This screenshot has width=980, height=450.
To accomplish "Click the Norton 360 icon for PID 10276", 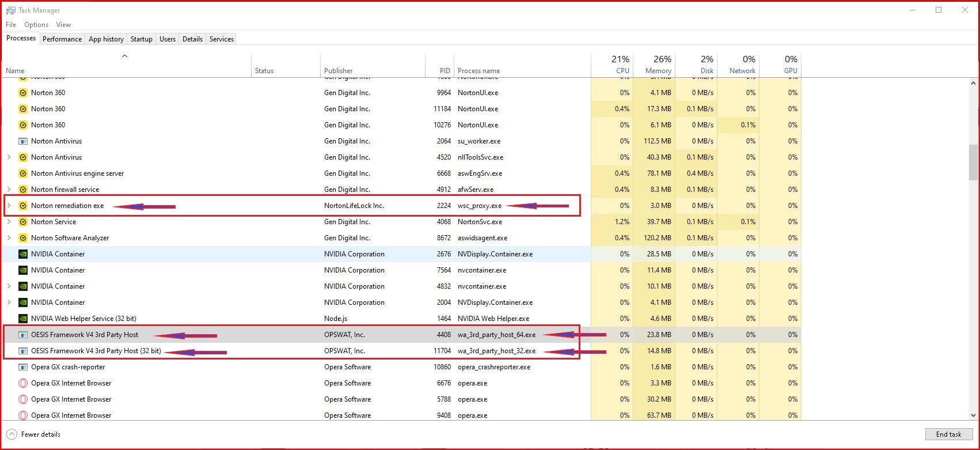I will coord(23,125).
